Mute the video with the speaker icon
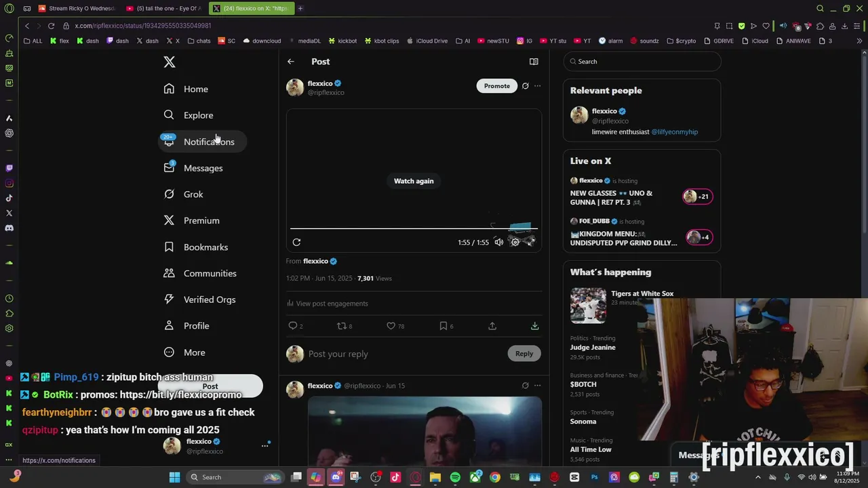Viewport: 868px width, 488px height. pos(499,242)
